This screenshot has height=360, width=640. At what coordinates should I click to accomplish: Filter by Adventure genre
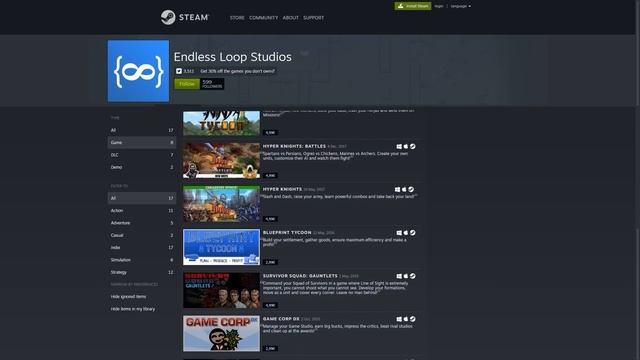[142, 223]
